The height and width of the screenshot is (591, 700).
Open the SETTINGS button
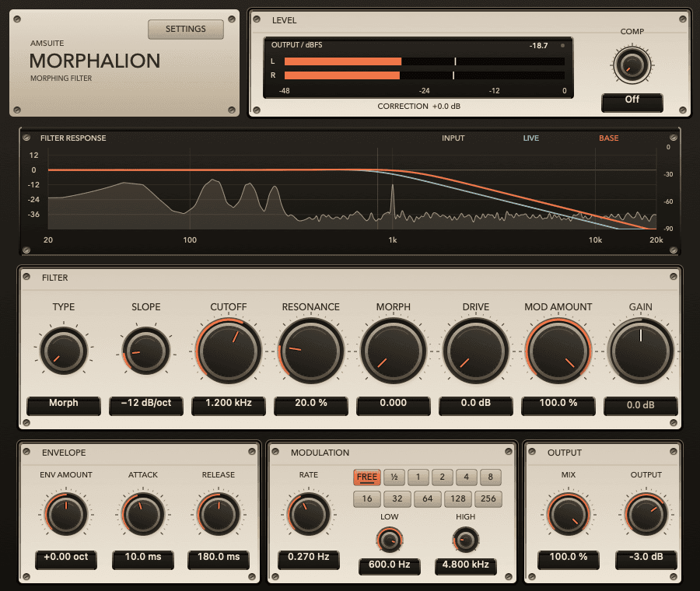pos(186,29)
